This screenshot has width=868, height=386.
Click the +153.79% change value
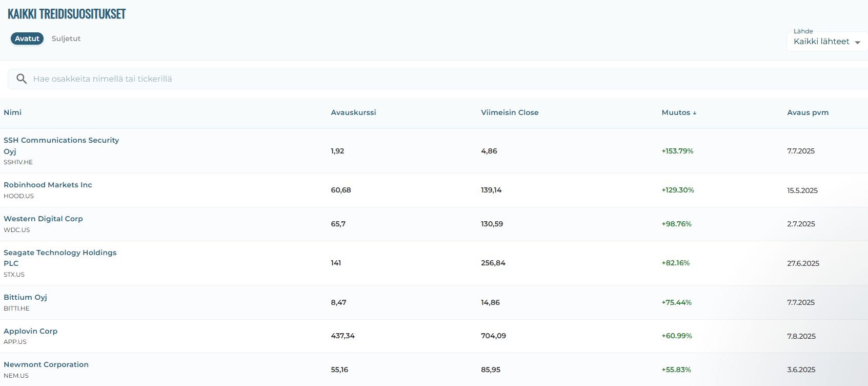pyautogui.click(x=677, y=151)
